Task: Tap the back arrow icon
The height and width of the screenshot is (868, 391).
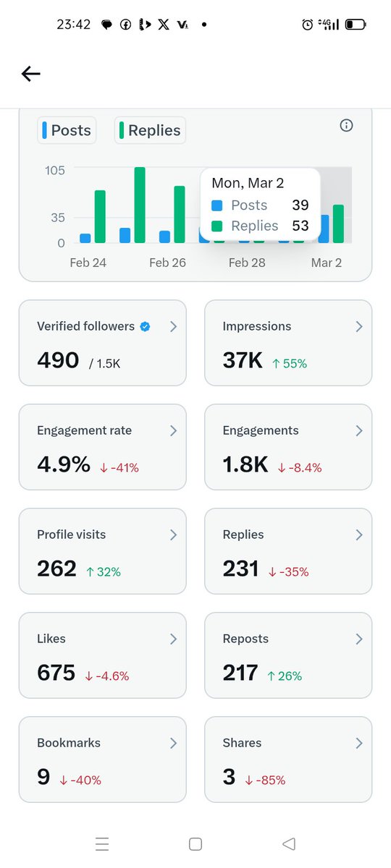Action: pyautogui.click(x=30, y=73)
